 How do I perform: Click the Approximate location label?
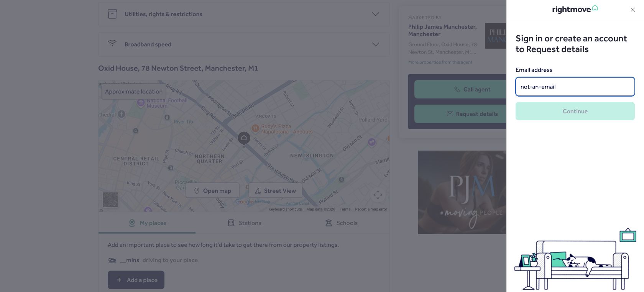tap(134, 92)
